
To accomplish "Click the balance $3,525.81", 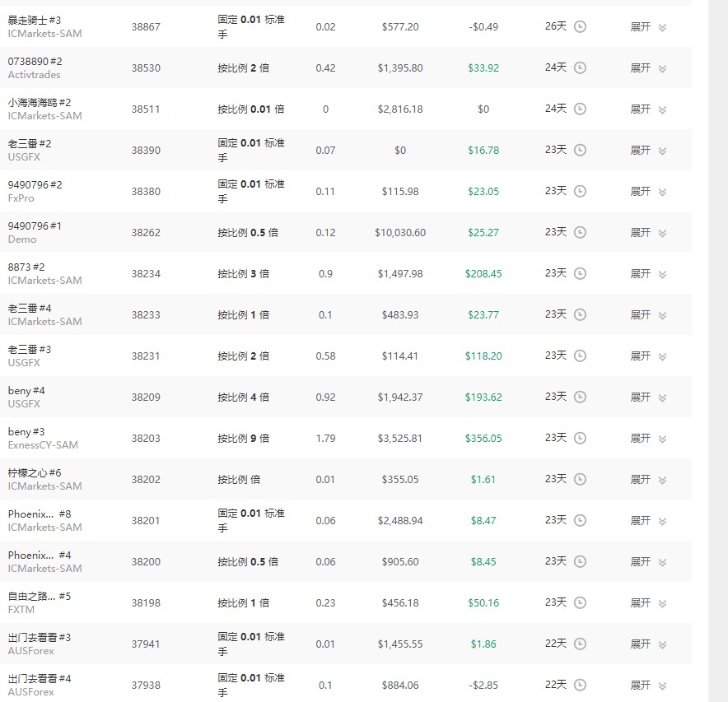I will [x=400, y=439].
